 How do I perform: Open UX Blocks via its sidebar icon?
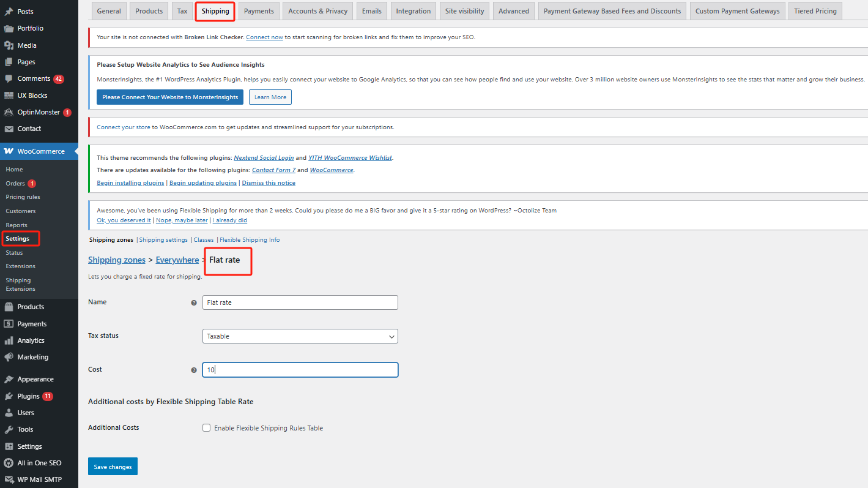(9, 96)
